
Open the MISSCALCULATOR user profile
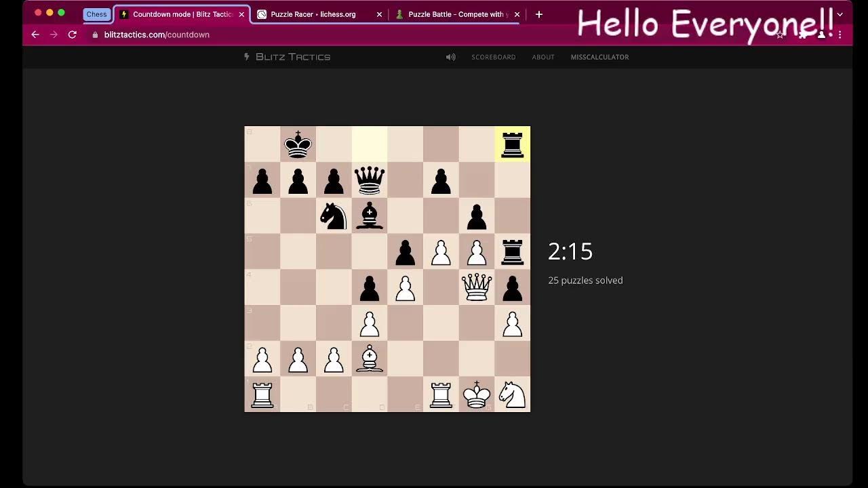[x=599, y=57]
